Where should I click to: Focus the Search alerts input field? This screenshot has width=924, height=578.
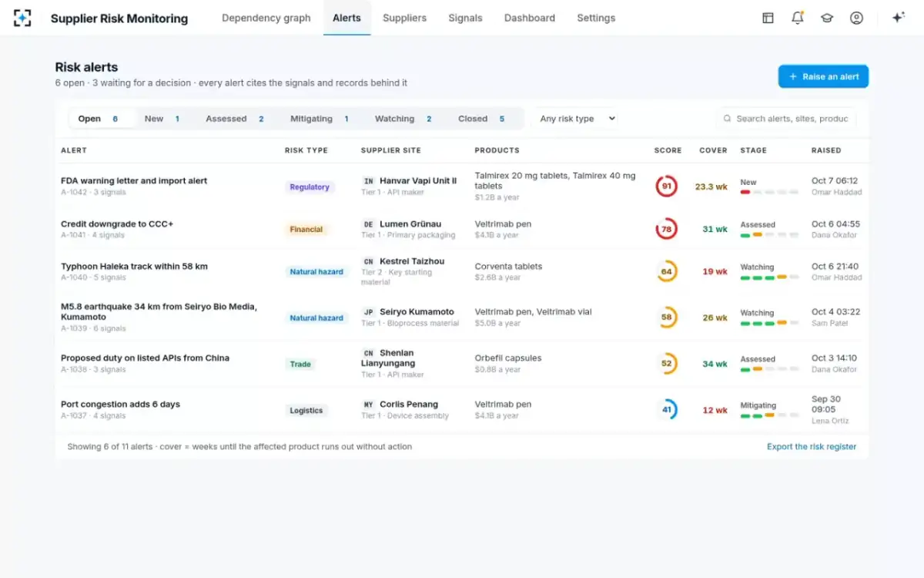click(x=786, y=119)
